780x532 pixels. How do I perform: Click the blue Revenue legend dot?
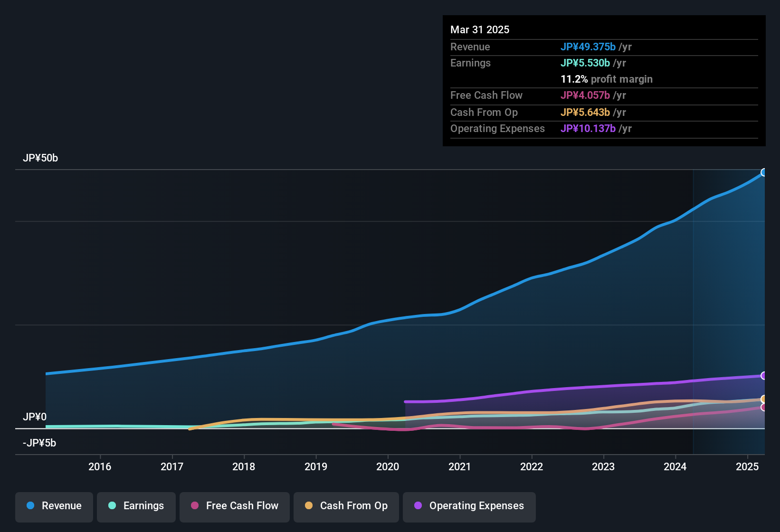click(30, 506)
